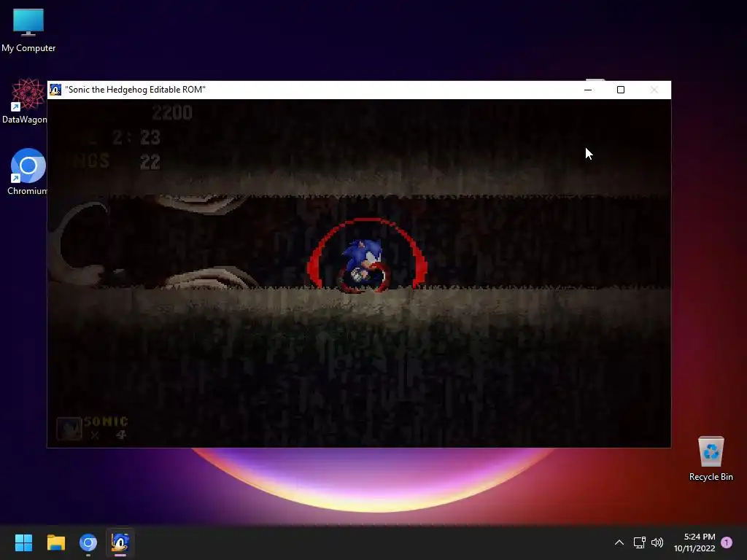Click the Sonic icon in the title bar
747x560 pixels.
pyautogui.click(x=55, y=90)
